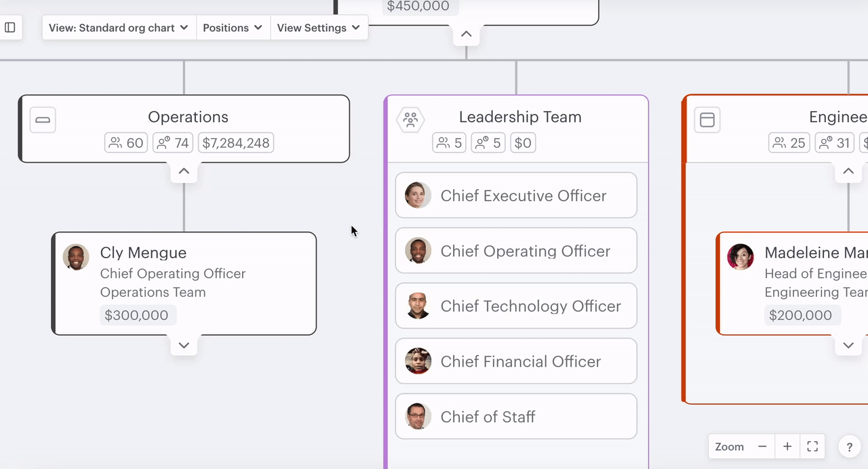Click the zoom out minus button

762,446
